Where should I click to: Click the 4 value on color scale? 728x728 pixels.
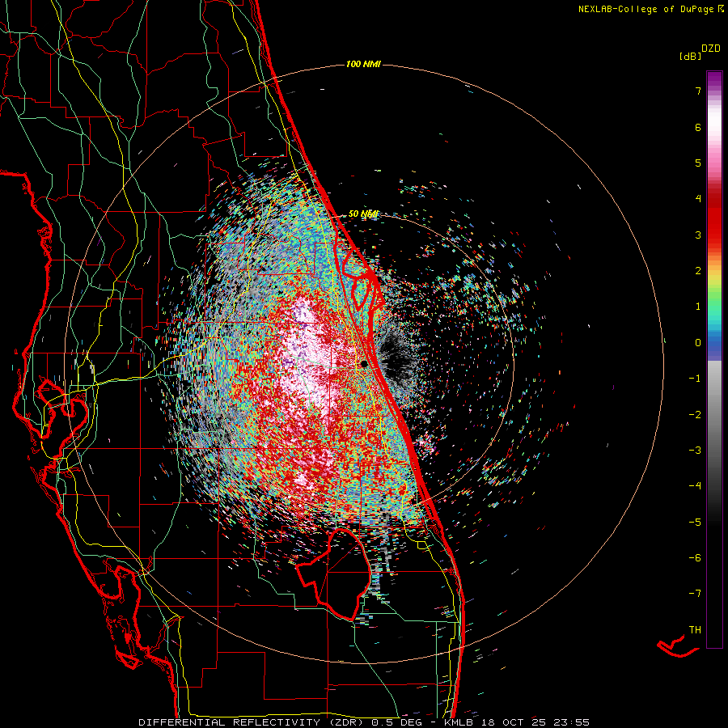click(x=698, y=199)
